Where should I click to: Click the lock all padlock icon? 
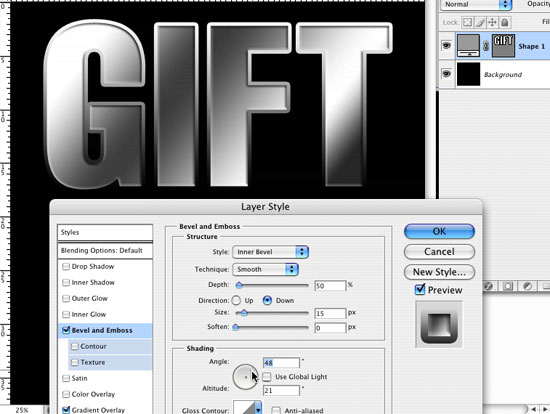point(504,22)
